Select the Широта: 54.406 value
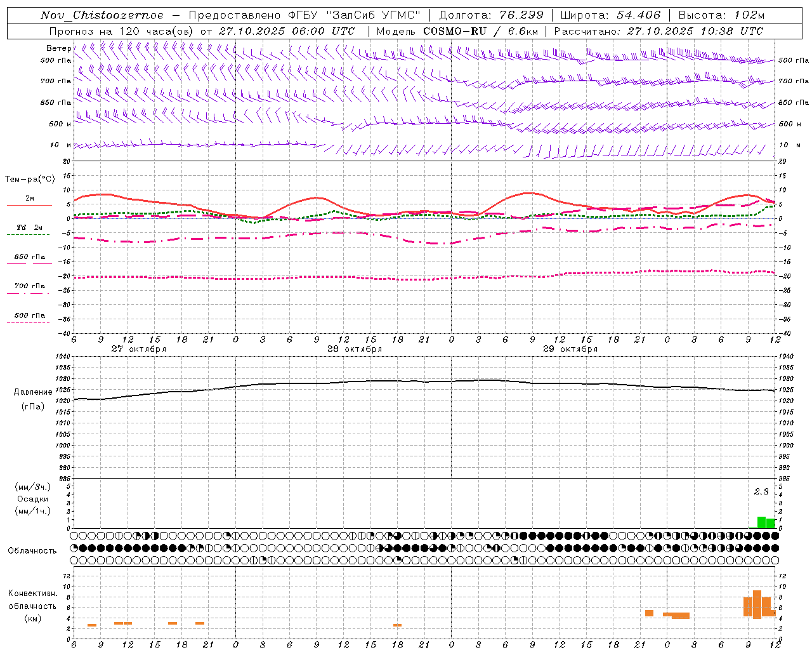Screen dimensions: 812x650 pos(610,15)
